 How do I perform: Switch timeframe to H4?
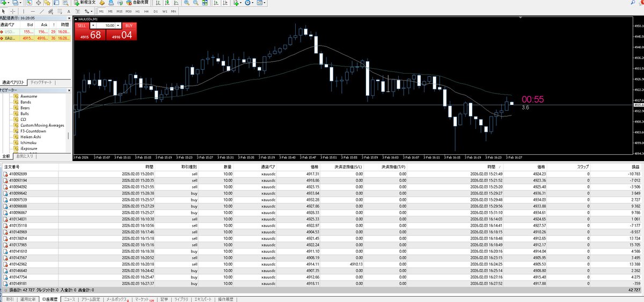[x=147, y=11]
